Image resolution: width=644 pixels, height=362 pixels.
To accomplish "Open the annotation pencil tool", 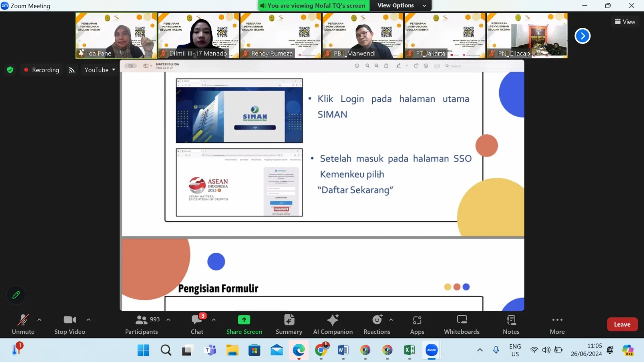I will (16, 295).
